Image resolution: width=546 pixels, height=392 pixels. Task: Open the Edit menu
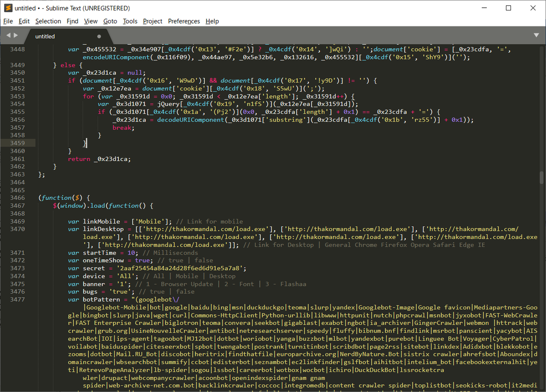(24, 21)
